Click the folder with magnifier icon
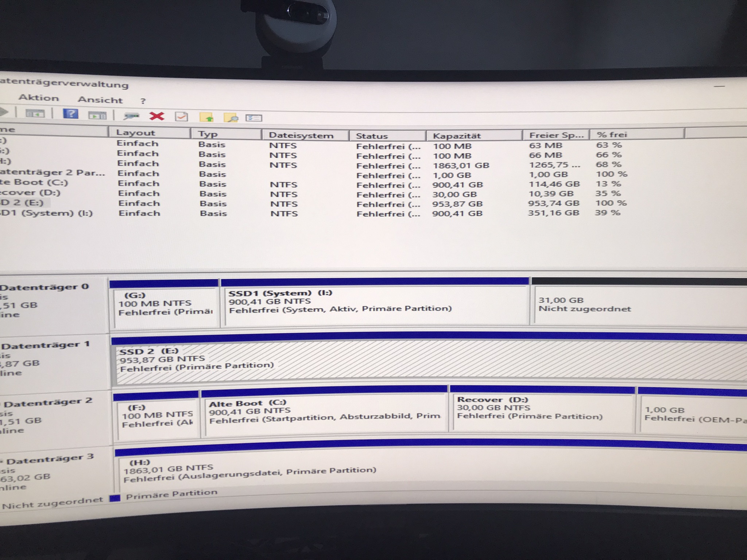Screen dimensions: 747x560 point(231,118)
